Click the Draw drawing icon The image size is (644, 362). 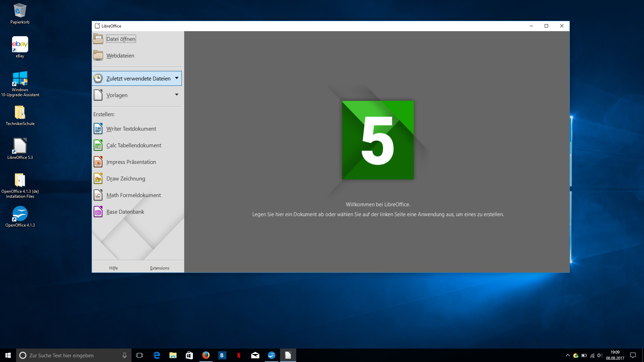(x=98, y=178)
